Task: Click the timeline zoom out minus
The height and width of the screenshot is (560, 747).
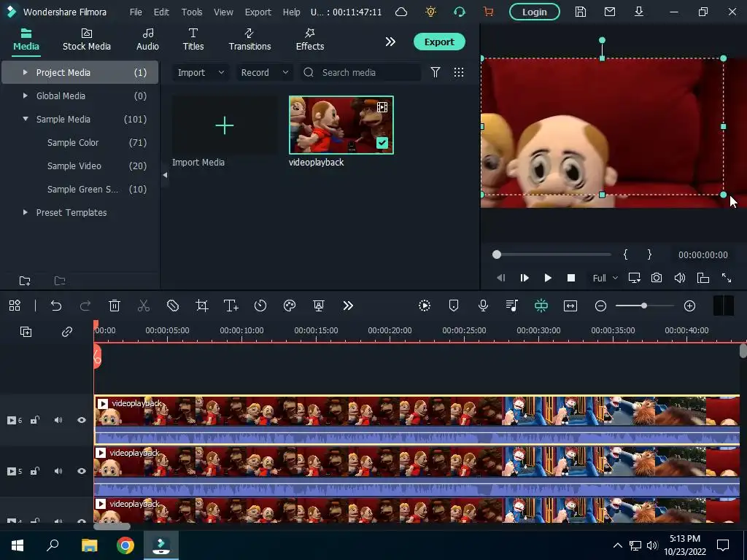Action: [601, 306]
